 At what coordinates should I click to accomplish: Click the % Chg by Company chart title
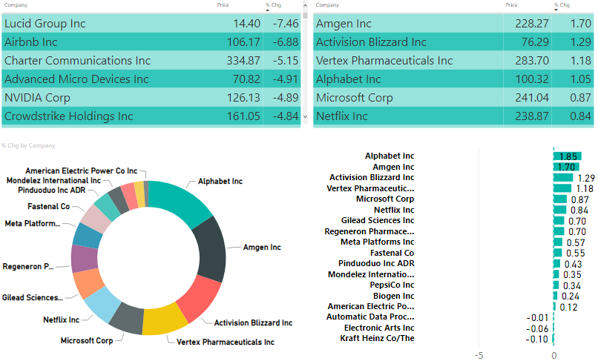tap(28, 145)
